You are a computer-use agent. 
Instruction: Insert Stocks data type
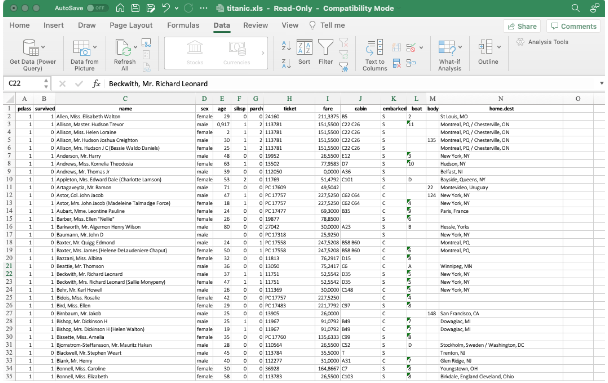coord(195,53)
